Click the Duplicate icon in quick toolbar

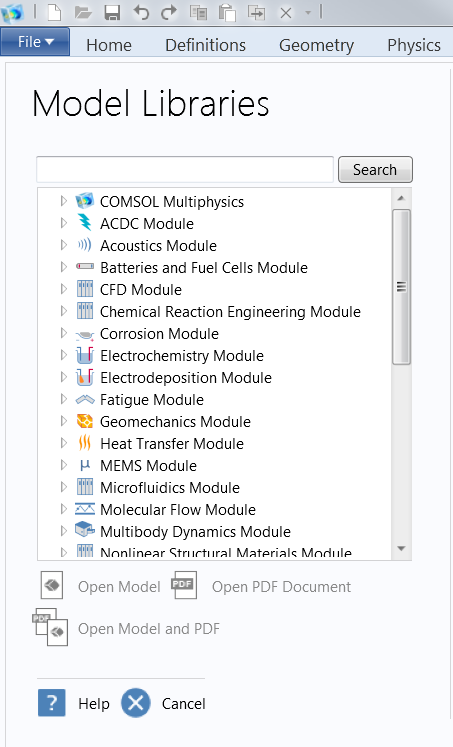click(x=256, y=12)
